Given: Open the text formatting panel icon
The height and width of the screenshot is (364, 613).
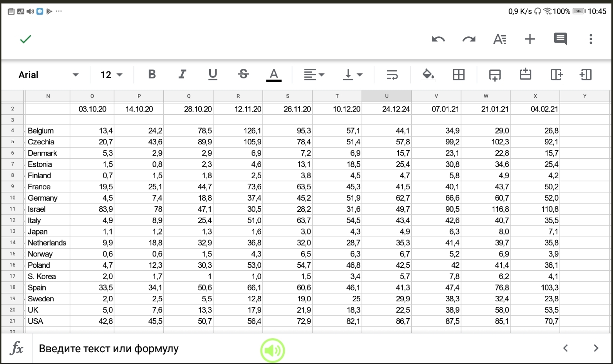Looking at the screenshot, I should tap(499, 39).
